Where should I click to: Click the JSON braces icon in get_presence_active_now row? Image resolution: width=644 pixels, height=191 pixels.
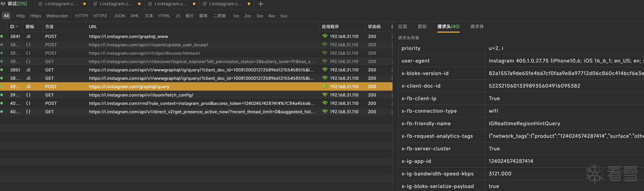click(28, 112)
